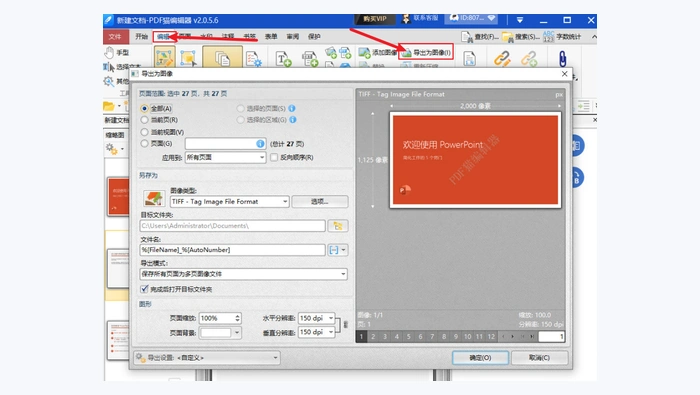Click the info icon inside the page range field

[260, 143]
